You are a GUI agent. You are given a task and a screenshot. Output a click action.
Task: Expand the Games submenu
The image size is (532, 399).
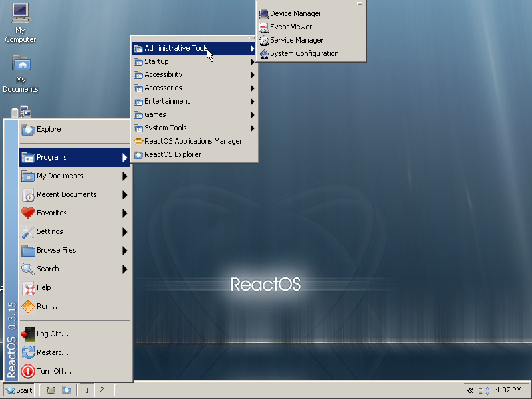click(x=155, y=114)
